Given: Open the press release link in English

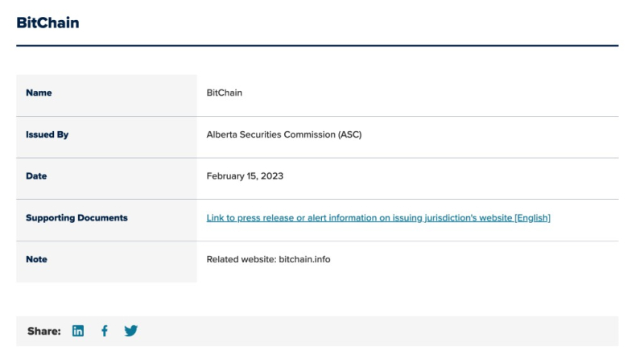Looking at the screenshot, I should point(378,217).
